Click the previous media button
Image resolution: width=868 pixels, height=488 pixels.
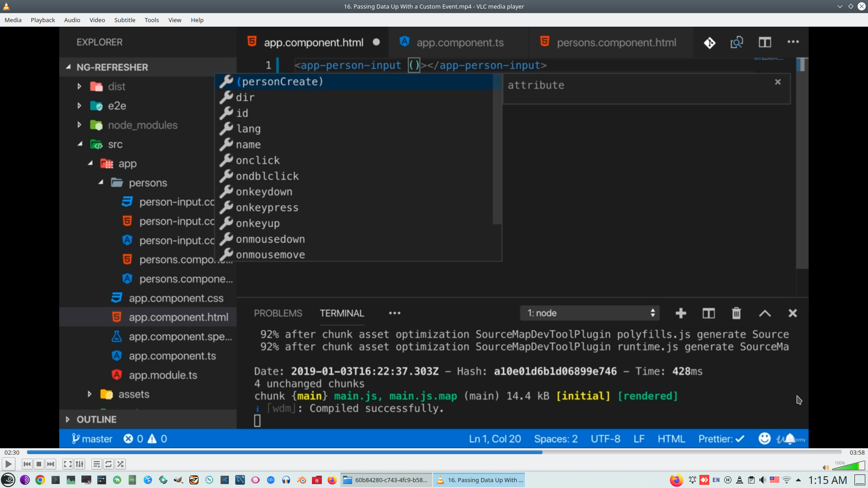click(27, 464)
